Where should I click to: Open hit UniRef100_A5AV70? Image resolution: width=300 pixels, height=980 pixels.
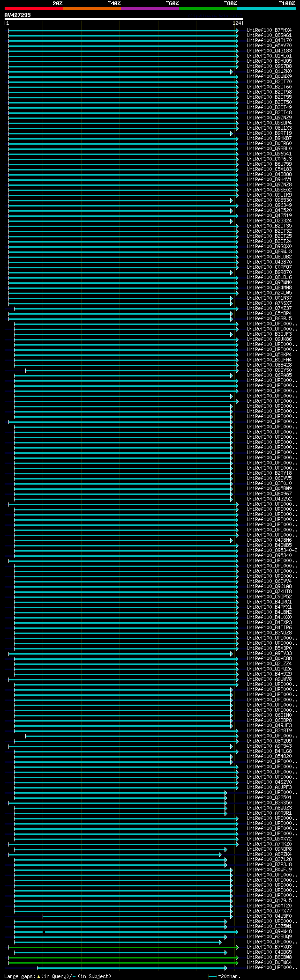pyautogui.click(x=269, y=46)
